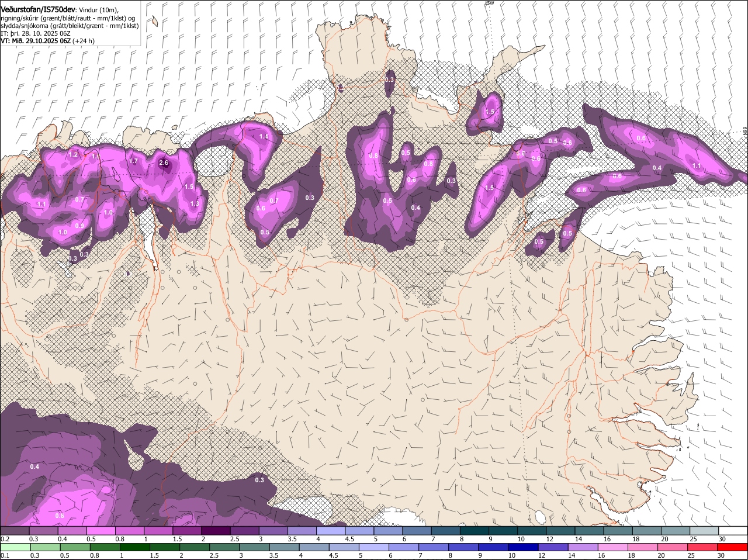
Task: Pick the light lavender 4–4.5 snow legend swatch
Action: [x=332, y=531]
